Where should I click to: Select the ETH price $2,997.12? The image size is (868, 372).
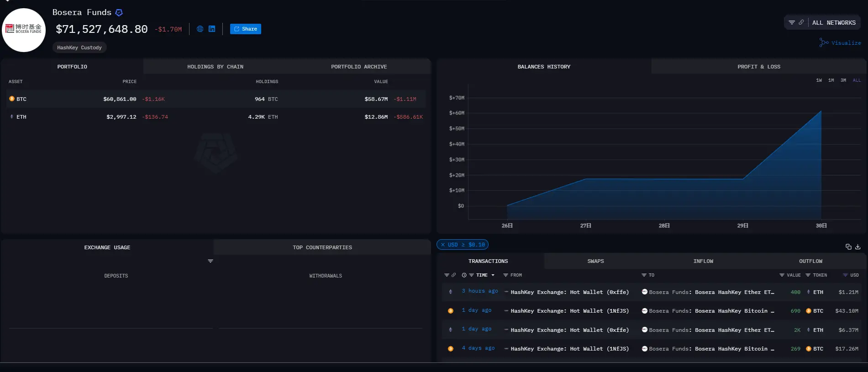click(x=121, y=117)
